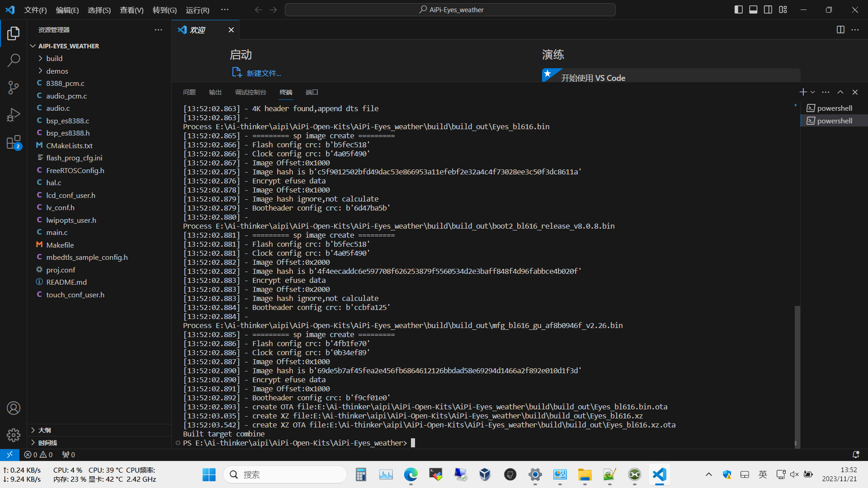Open Customize Layout icon
868x488 pixels.
[783, 9]
